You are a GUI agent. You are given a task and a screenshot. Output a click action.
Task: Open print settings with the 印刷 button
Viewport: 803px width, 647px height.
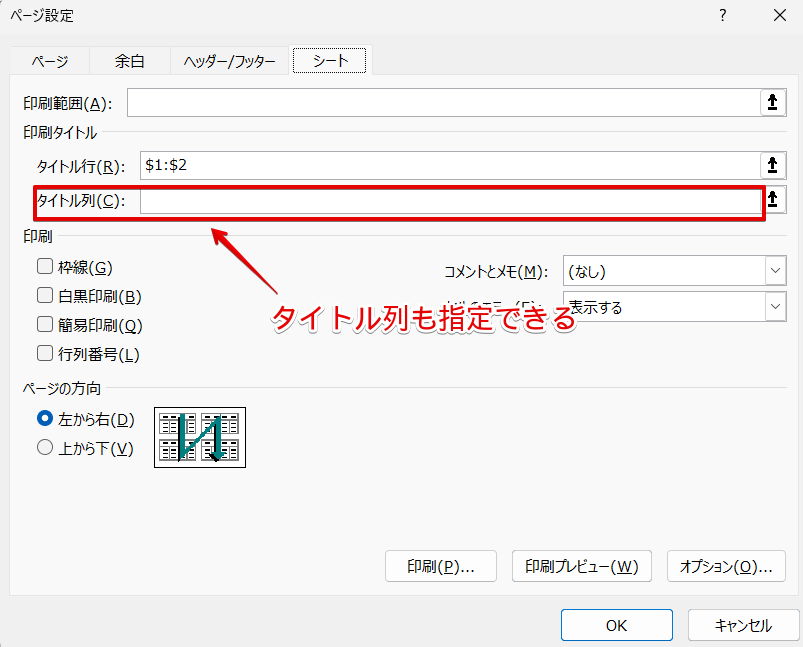440,566
